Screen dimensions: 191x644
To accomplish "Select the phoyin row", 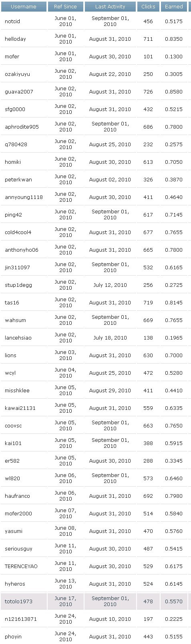I will pyautogui.click(x=95, y=636).
